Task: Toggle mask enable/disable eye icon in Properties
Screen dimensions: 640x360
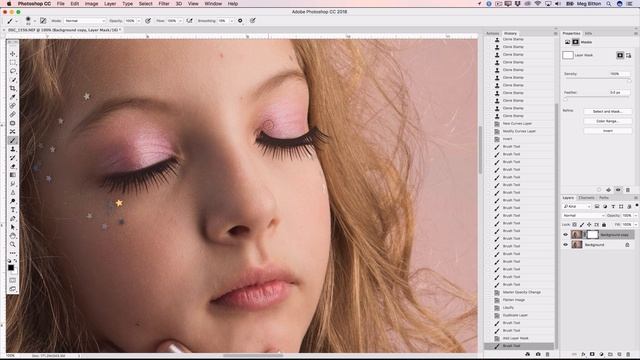Action: tap(618, 190)
